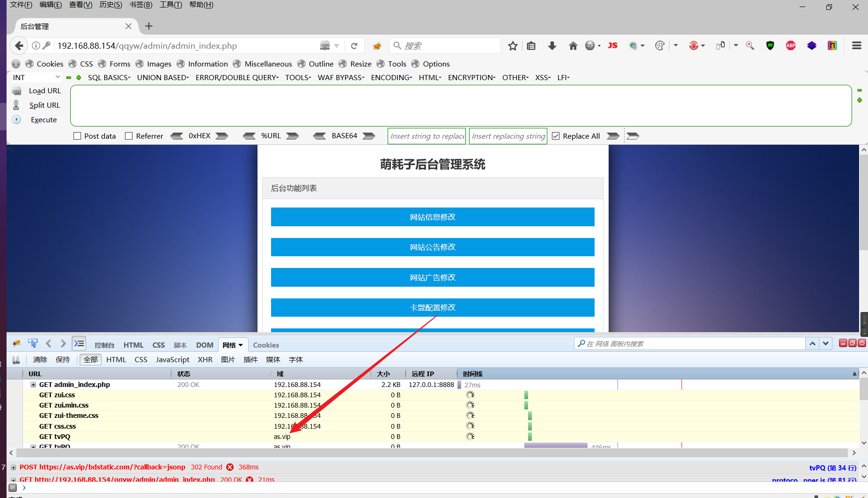Image resolution: width=868 pixels, height=498 pixels.
Task: Open the 网络 tab dropdown arrow
Action: click(x=241, y=345)
